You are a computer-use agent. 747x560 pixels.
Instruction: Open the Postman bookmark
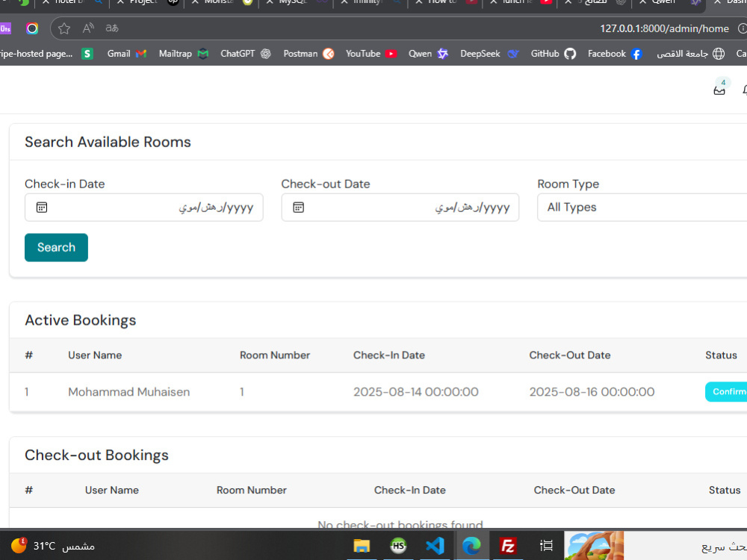309,54
